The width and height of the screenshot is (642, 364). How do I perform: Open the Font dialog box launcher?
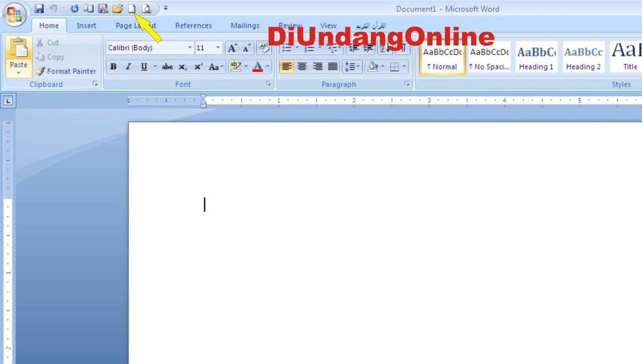[268, 83]
